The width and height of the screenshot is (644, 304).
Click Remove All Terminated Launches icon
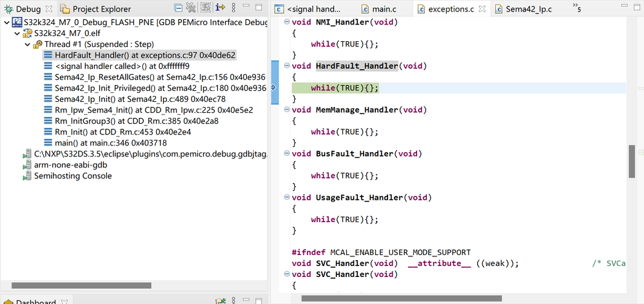click(x=191, y=7)
